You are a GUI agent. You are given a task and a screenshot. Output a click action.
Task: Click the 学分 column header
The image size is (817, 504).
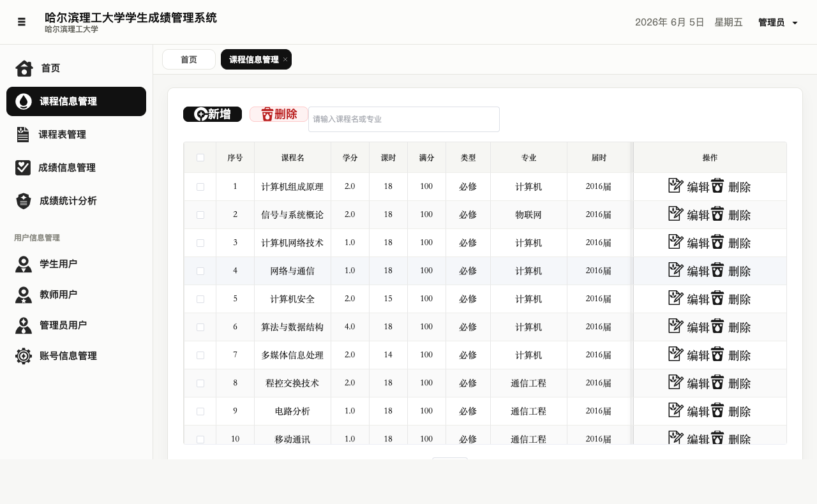350,158
